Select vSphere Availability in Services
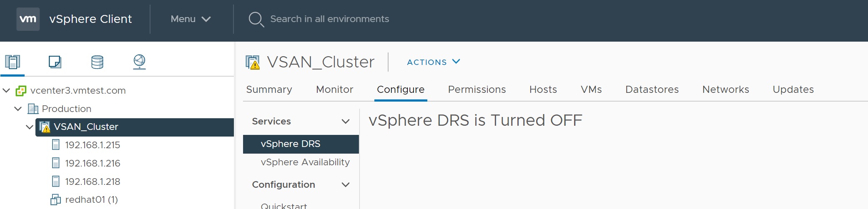The height and width of the screenshot is (209, 868). pyautogui.click(x=305, y=162)
